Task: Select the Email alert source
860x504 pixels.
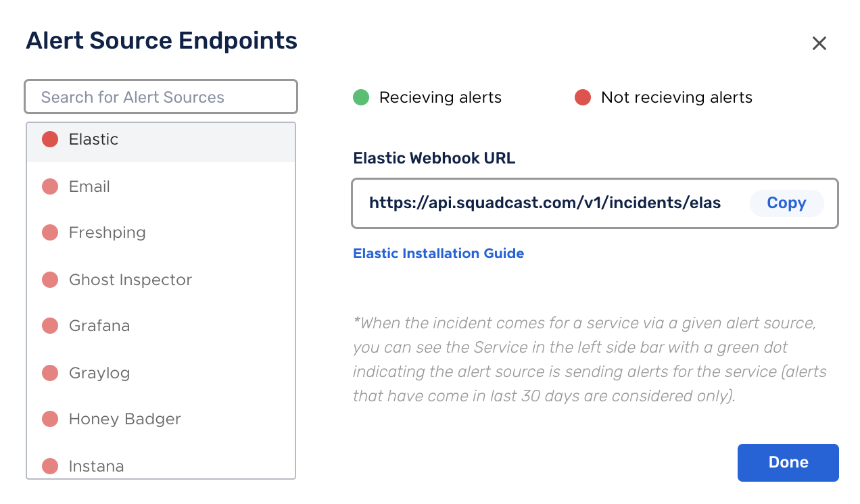Action: [161, 186]
